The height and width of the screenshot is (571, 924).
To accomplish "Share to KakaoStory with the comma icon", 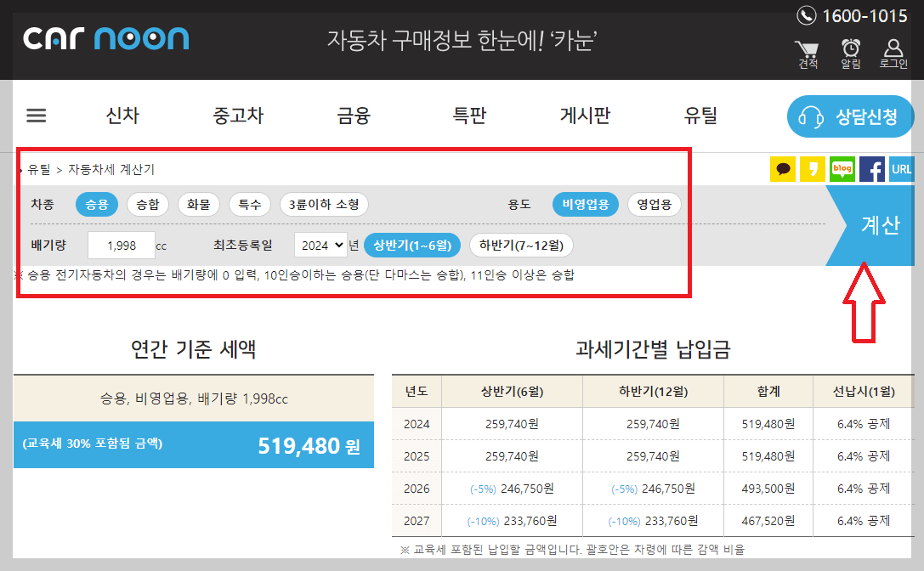I will (x=813, y=169).
